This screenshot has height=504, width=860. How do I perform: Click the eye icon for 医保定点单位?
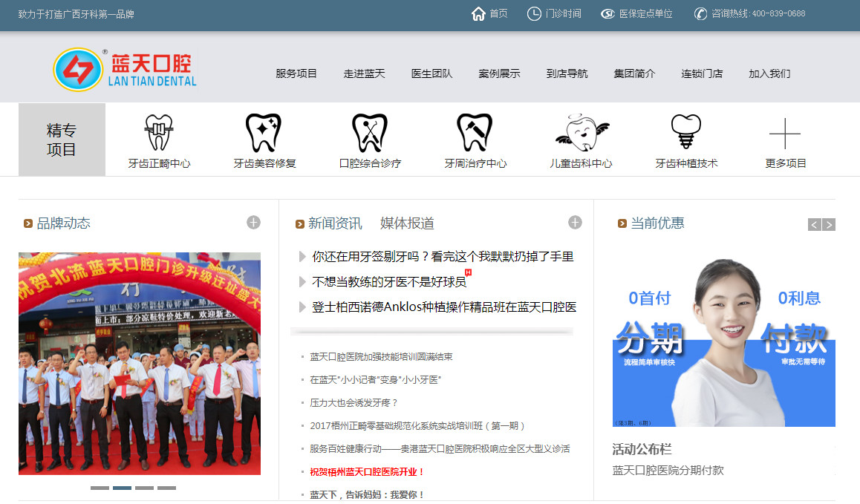607,13
